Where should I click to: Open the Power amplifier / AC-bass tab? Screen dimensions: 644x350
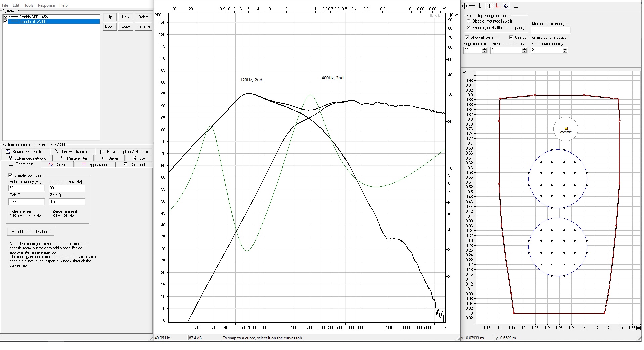point(124,151)
